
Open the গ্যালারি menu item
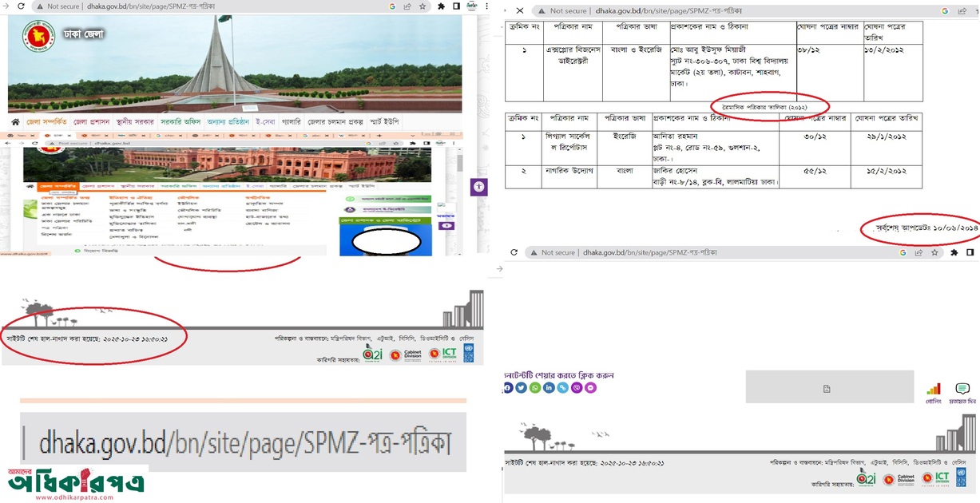[291, 122]
